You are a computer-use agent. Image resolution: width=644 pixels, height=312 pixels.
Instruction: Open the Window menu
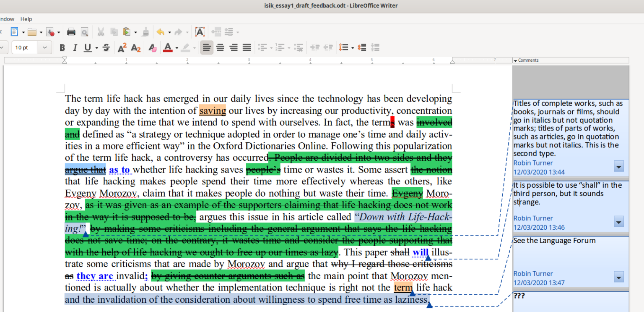tap(6, 19)
